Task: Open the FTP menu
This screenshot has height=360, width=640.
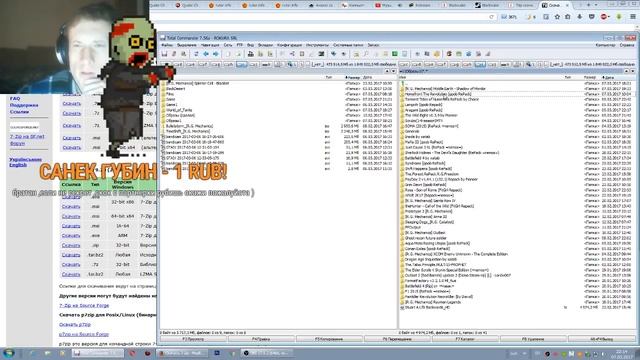Action: tap(240, 45)
